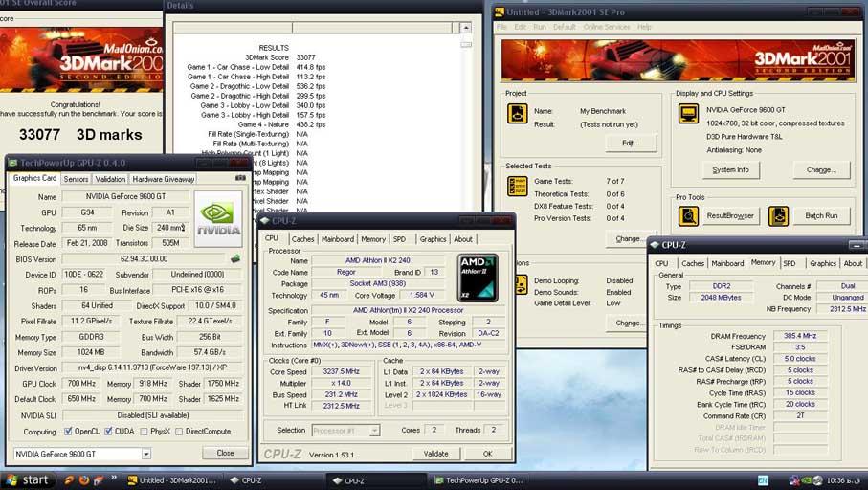Toggle the CUDA checkbox
Viewport: 868px width, 490px height.
click(108, 431)
